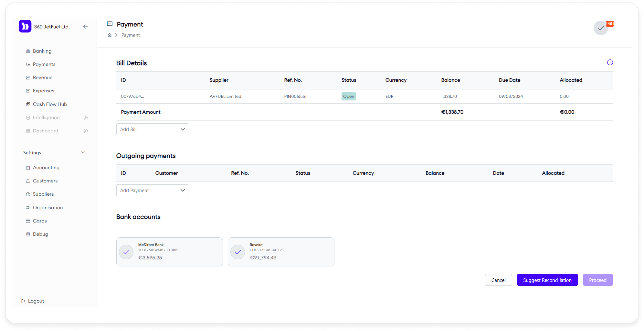Click the Expenses icon in sidebar
Image resolution: width=644 pixels, height=331 pixels.
click(x=28, y=91)
